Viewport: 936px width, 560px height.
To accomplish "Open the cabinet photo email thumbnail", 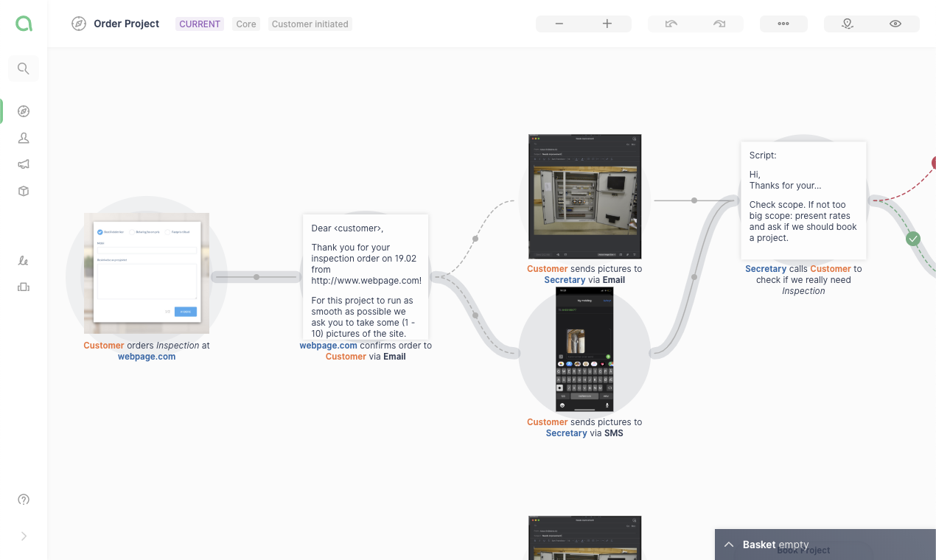I will (x=585, y=196).
